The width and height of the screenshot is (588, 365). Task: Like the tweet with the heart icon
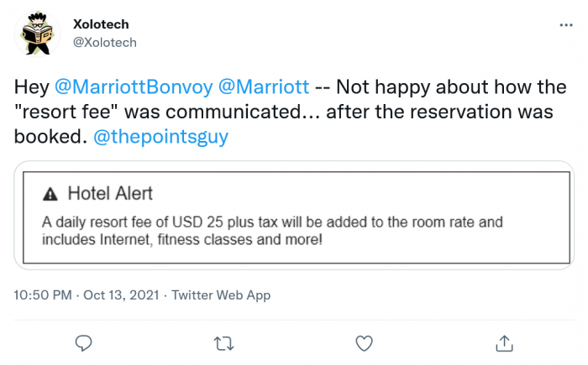point(364,342)
